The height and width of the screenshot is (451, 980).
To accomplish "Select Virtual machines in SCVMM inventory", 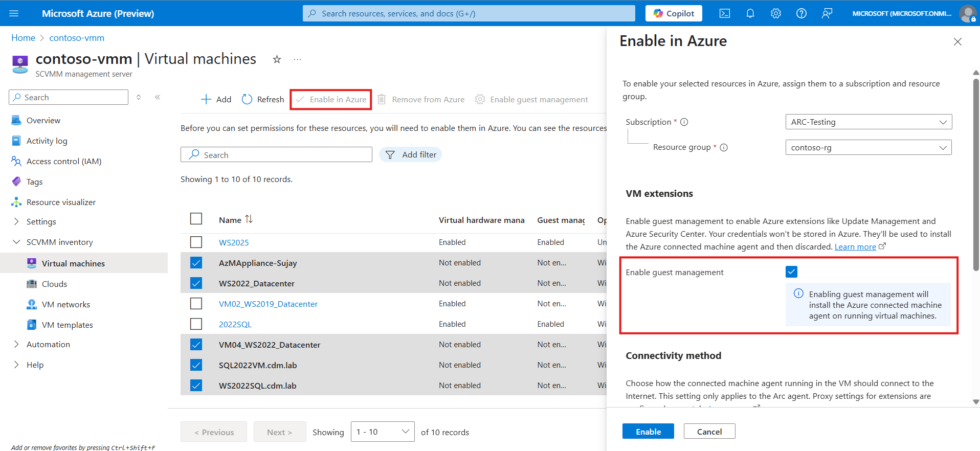I will (84, 263).
